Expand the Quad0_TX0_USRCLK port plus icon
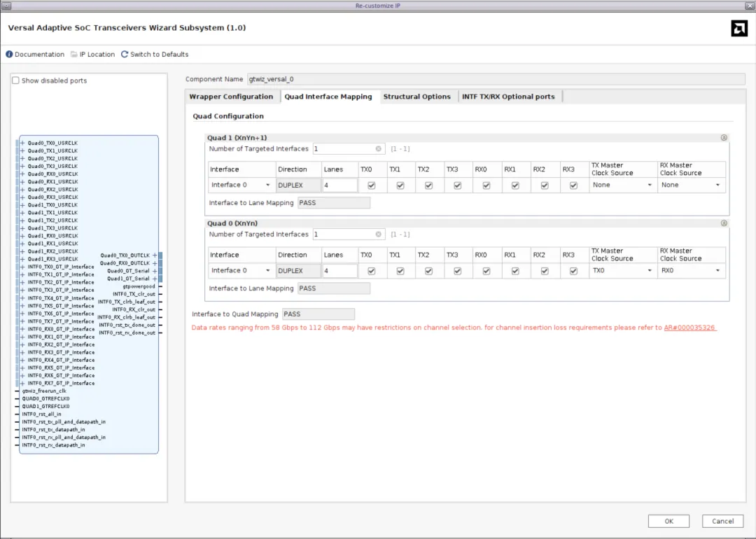 coord(22,143)
